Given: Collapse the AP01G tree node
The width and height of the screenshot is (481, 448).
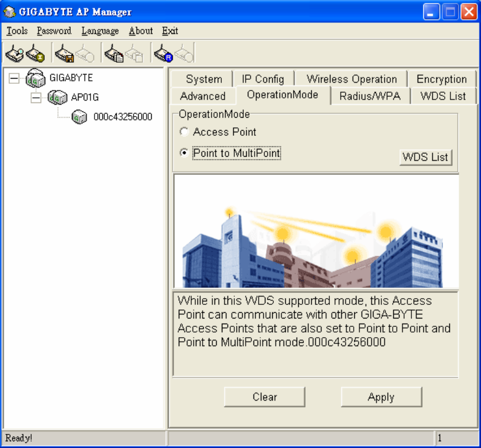Looking at the screenshot, I should (x=36, y=98).
